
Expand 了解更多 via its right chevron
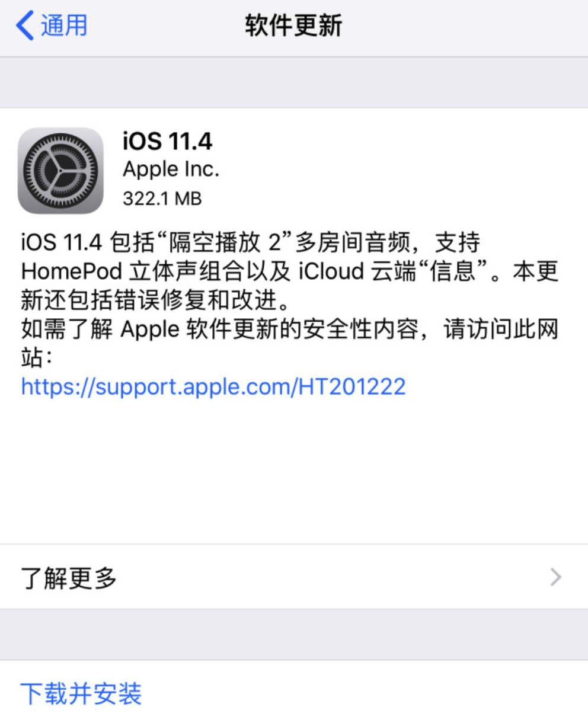coord(555,577)
